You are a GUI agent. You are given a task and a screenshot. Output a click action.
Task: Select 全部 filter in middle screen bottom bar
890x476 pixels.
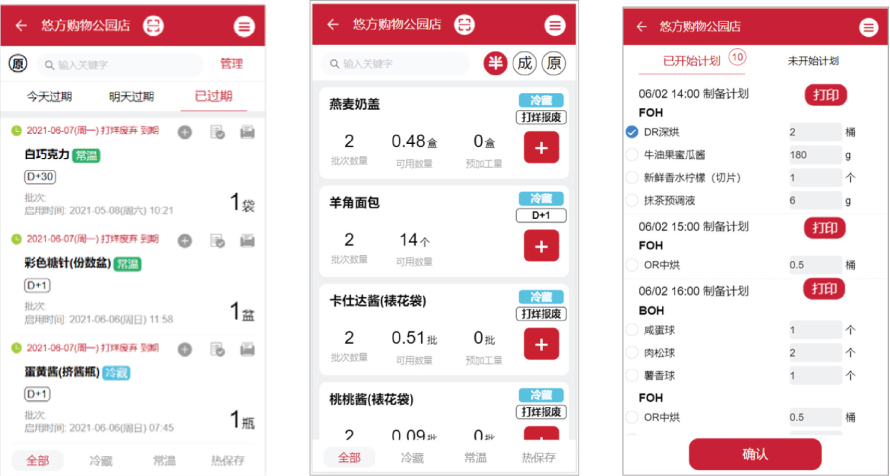pos(349,457)
